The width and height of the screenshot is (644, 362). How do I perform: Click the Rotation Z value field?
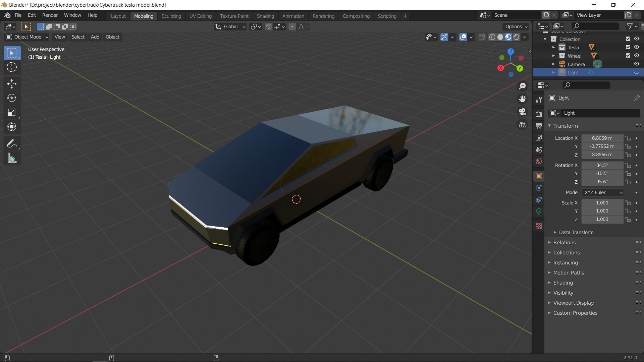pyautogui.click(x=602, y=182)
